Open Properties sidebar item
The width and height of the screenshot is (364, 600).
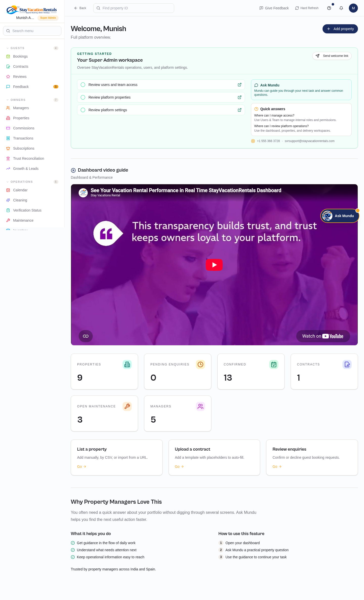click(32, 118)
